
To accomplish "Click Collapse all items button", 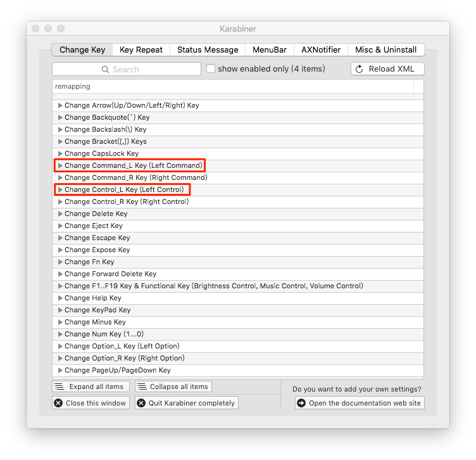I will point(173,387).
